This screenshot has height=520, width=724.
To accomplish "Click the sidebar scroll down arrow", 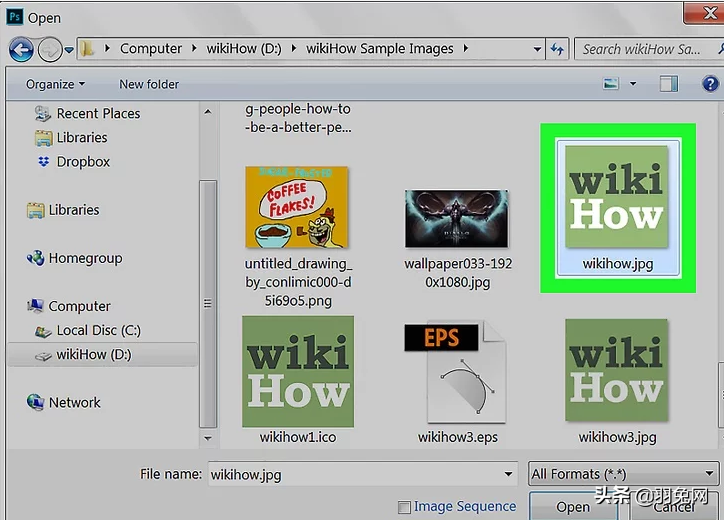I will [x=208, y=438].
